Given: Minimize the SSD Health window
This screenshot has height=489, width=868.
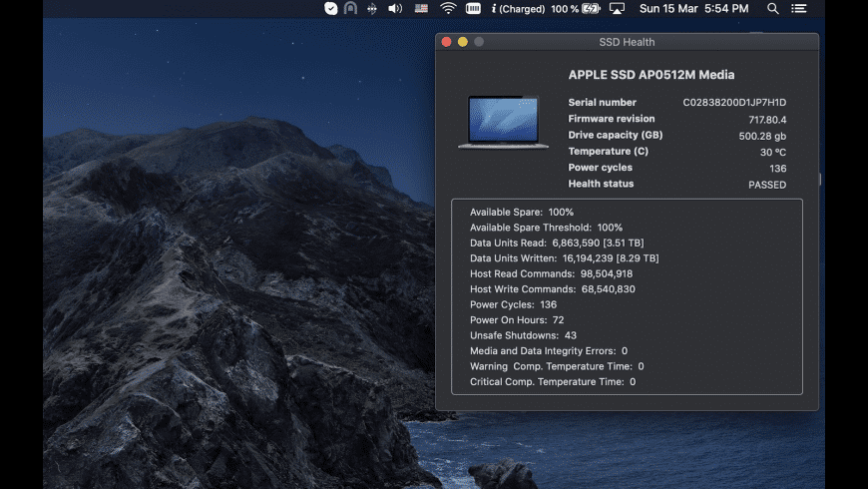Looking at the screenshot, I should click(463, 42).
